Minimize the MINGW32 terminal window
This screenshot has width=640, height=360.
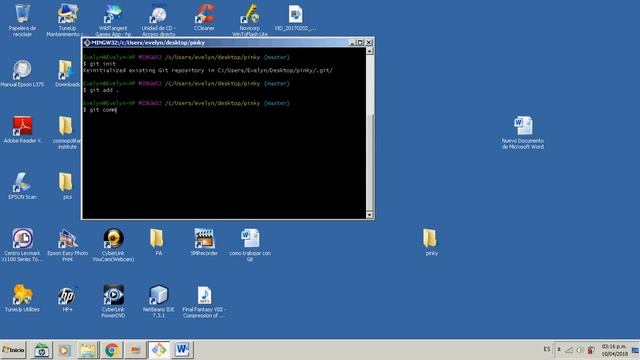[353, 42]
